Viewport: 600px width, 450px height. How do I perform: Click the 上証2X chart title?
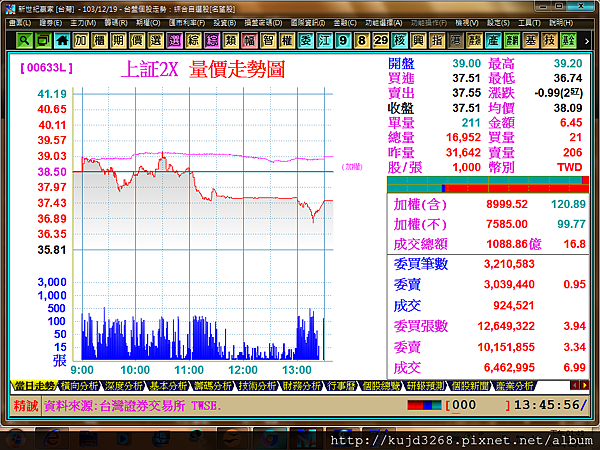tap(150, 70)
